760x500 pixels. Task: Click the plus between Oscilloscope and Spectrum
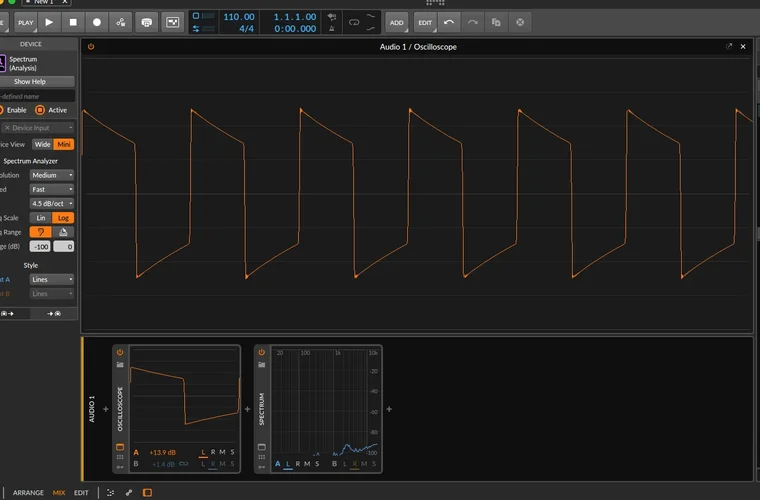tap(247, 408)
